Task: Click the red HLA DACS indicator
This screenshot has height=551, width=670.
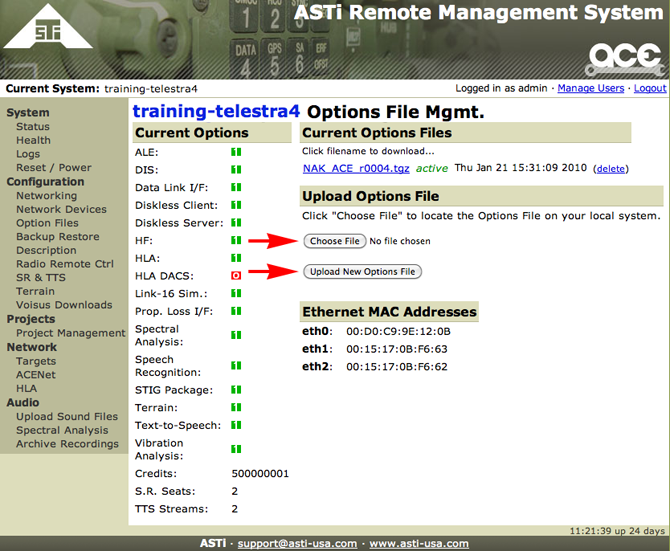Action: 236,276
